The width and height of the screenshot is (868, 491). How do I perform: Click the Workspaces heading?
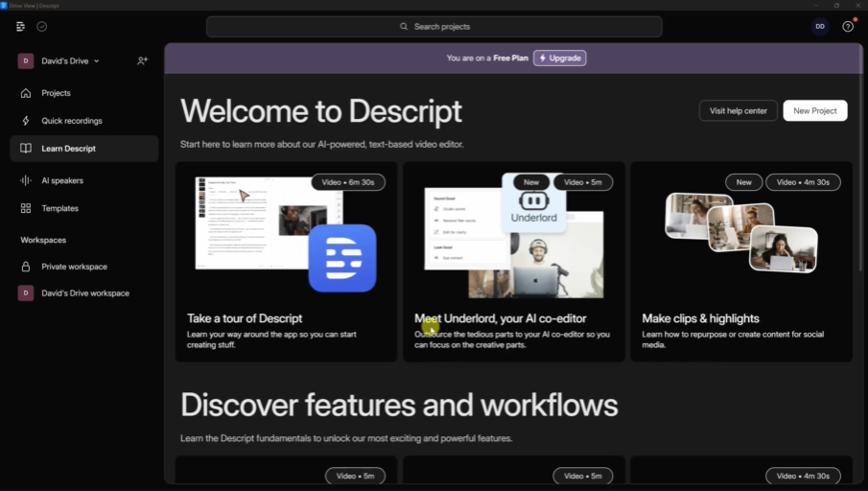click(43, 241)
